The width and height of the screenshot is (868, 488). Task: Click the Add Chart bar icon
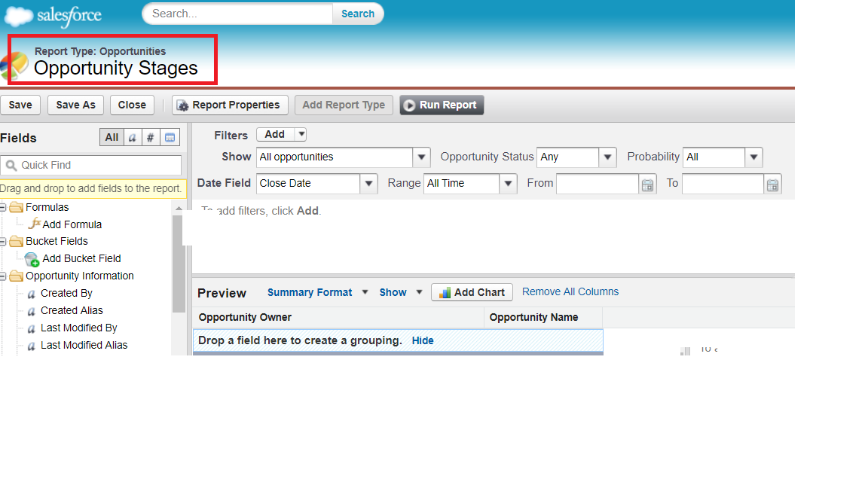click(445, 293)
